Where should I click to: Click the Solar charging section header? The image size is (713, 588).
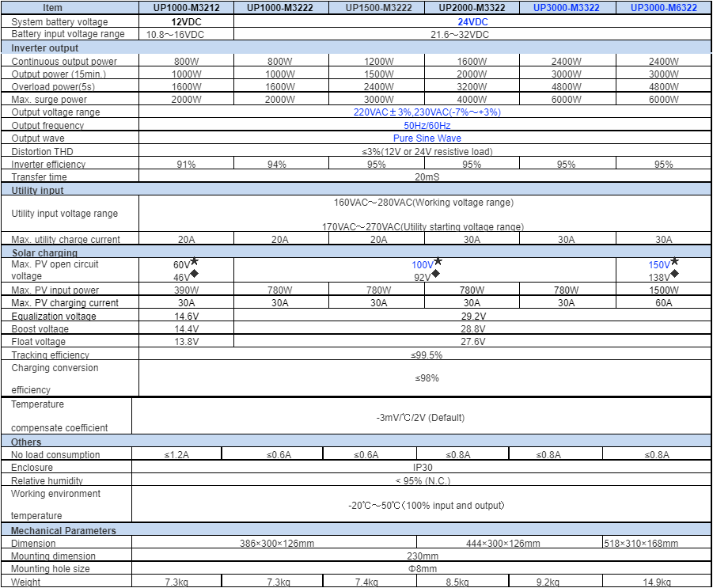[44, 252]
